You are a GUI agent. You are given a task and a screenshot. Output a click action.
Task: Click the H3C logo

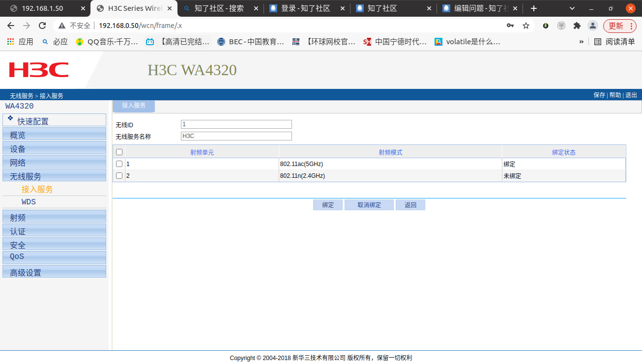coord(39,70)
